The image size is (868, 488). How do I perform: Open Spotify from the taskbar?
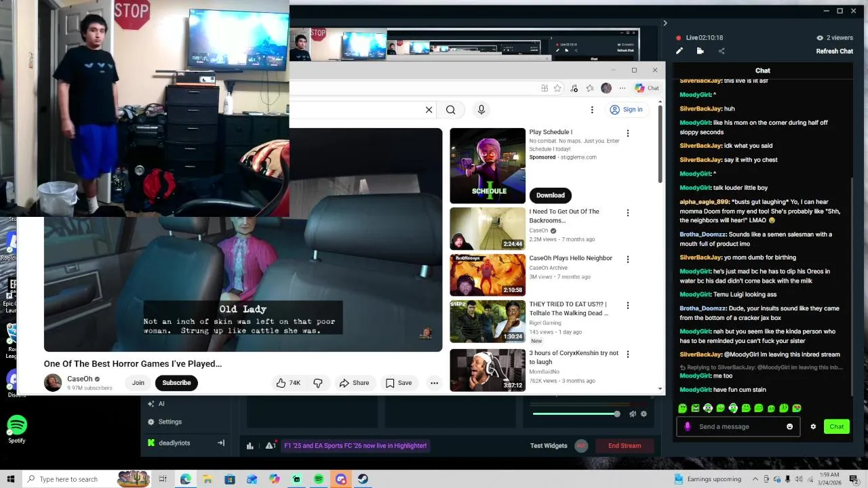tap(319, 479)
